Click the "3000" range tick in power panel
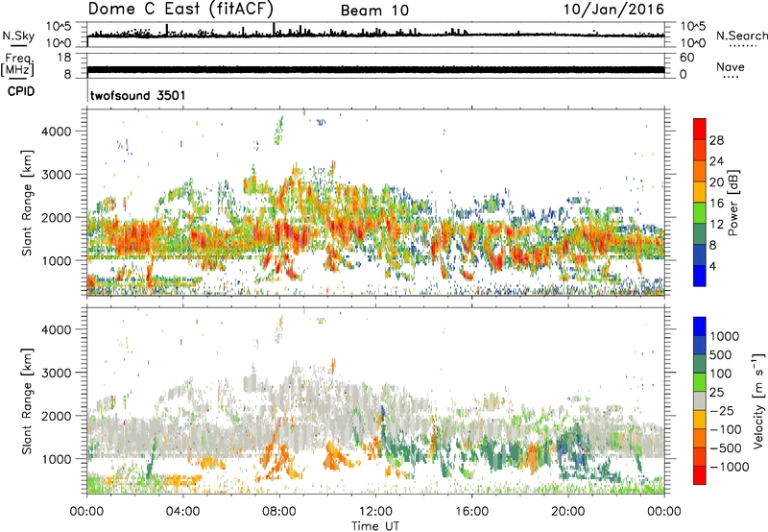Image resolution: width=768 pixels, height=532 pixels. point(57,175)
